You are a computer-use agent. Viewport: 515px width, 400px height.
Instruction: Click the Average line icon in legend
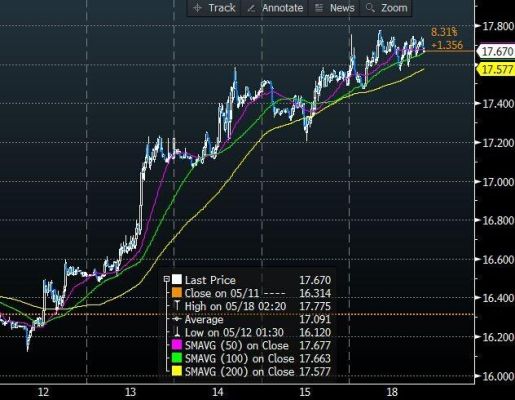(x=177, y=319)
